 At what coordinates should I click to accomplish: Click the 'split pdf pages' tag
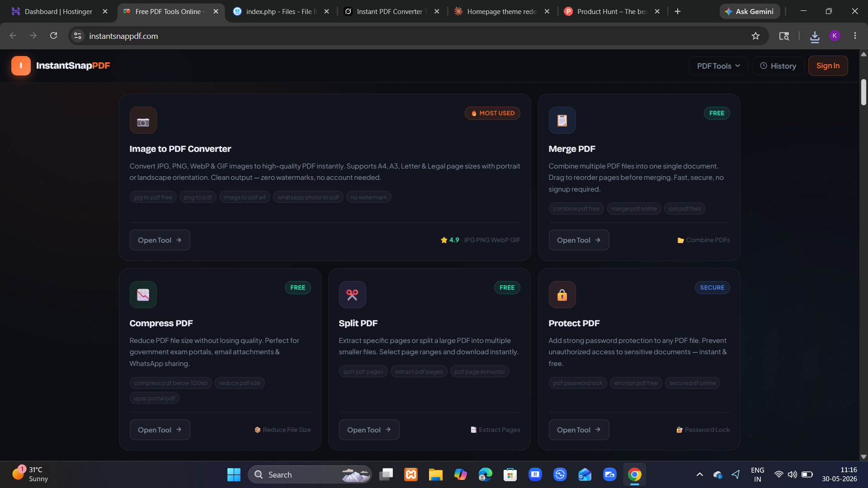click(363, 371)
